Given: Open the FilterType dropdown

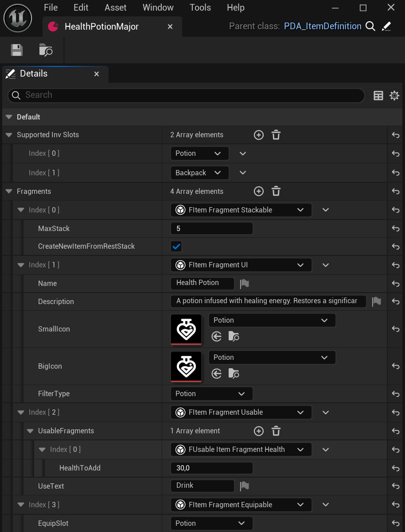Looking at the screenshot, I should pyautogui.click(x=211, y=393).
